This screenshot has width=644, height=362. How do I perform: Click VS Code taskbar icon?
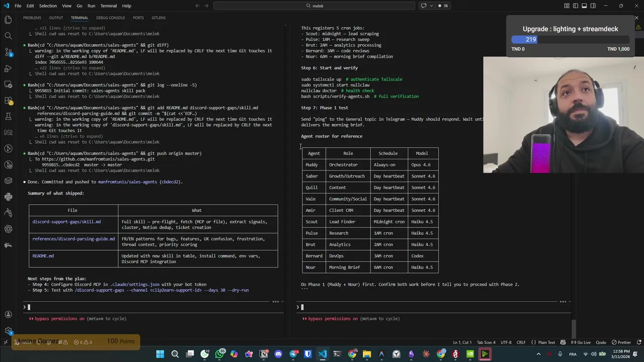tap(323, 354)
